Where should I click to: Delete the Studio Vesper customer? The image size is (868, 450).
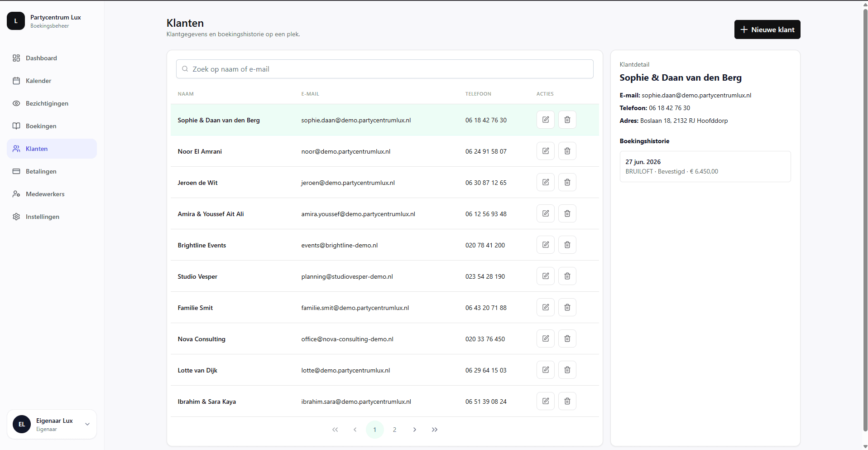tap(567, 276)
